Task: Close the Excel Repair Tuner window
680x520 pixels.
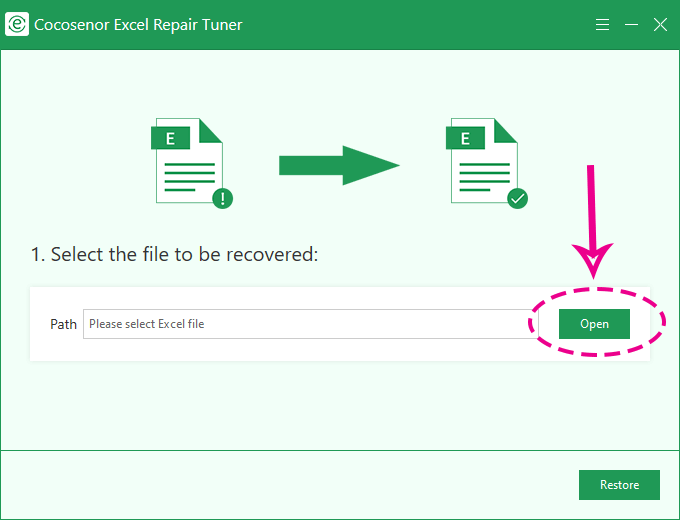Action: (x=660, y=25)
